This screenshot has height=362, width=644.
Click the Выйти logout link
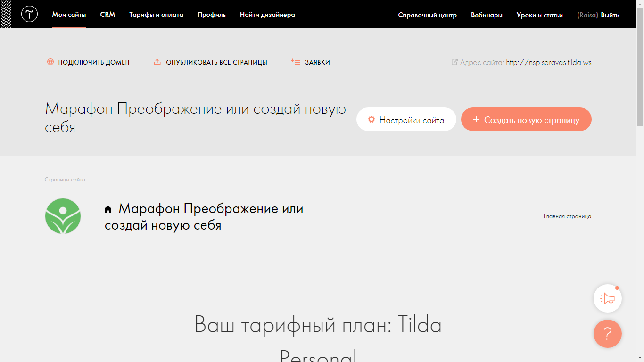[x=610, y=15]
